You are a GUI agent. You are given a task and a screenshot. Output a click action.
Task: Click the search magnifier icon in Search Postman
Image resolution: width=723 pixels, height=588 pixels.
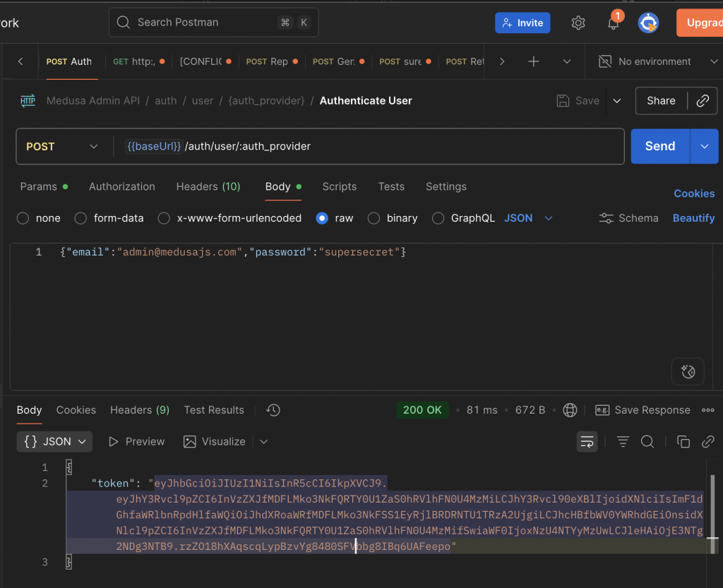(123, 22)
